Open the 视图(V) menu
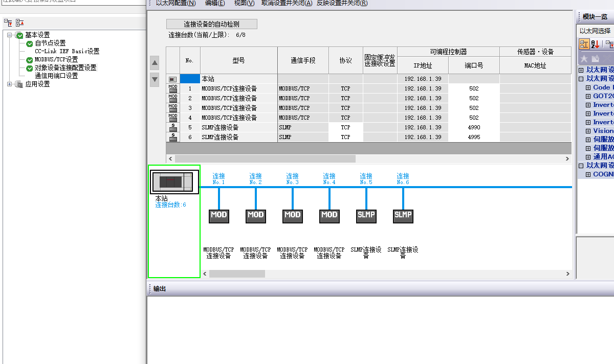This screenshot has width=614, height=364. pyautogui.click(x=244, y=4)
